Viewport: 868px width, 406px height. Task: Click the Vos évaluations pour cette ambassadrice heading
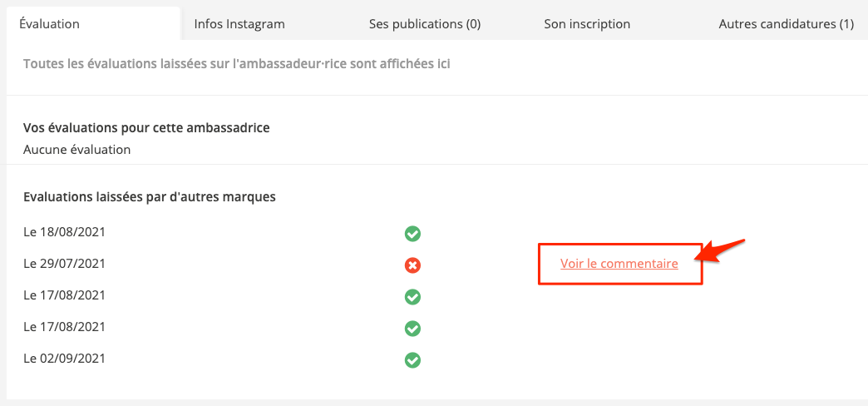(146, 128)
